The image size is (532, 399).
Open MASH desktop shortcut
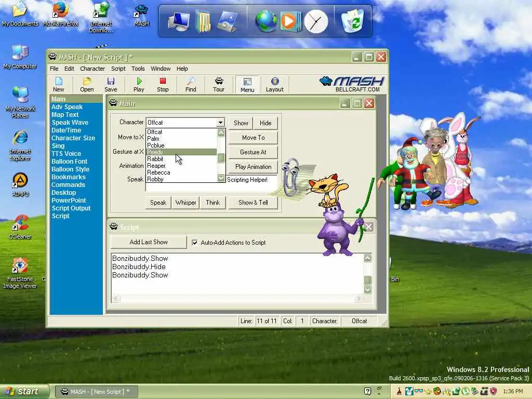pos(141,16)
